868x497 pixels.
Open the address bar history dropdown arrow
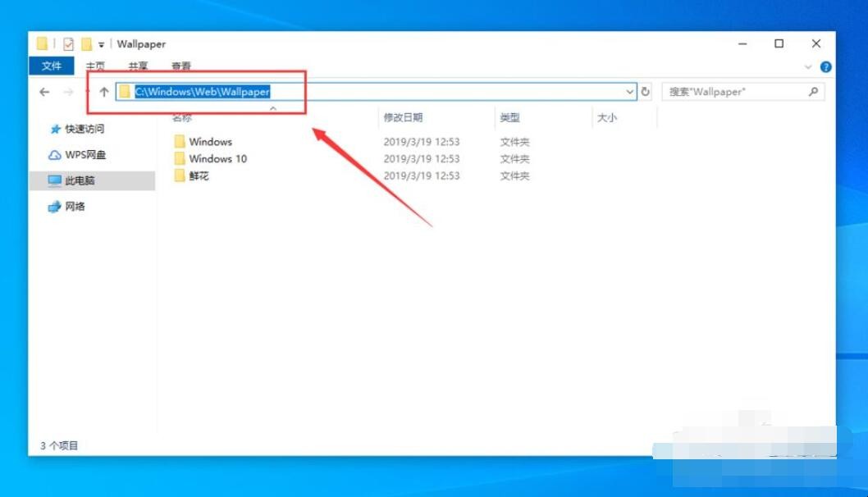coord(629,92)
